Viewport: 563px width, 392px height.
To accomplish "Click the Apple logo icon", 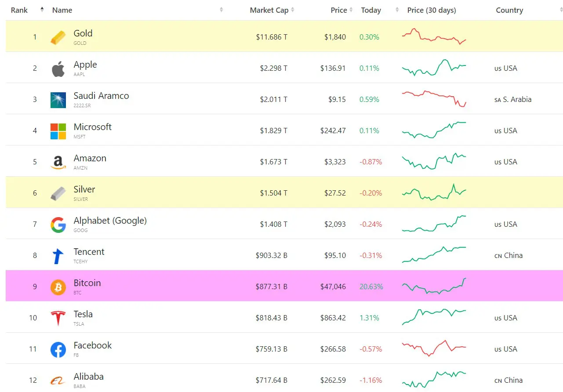I will (58, 69).
